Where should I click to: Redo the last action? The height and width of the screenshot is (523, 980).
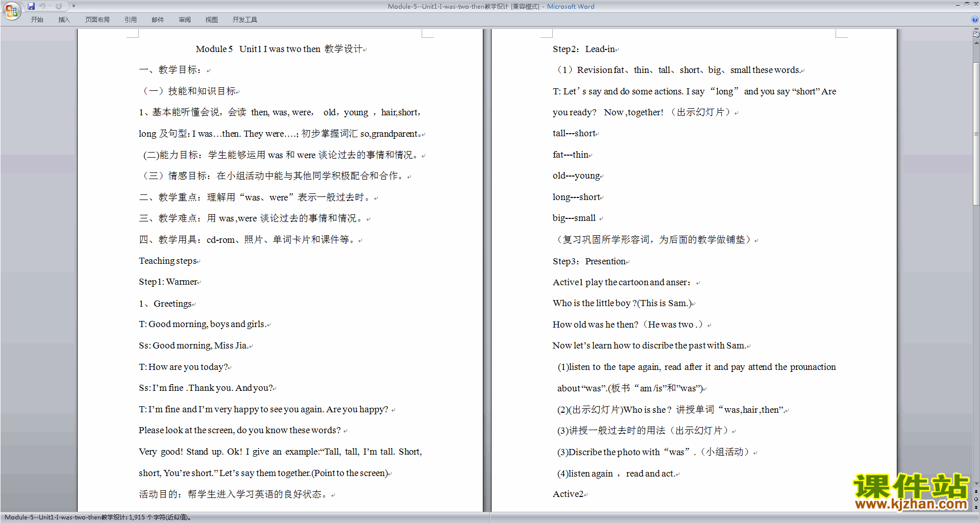tap(59, 6)
